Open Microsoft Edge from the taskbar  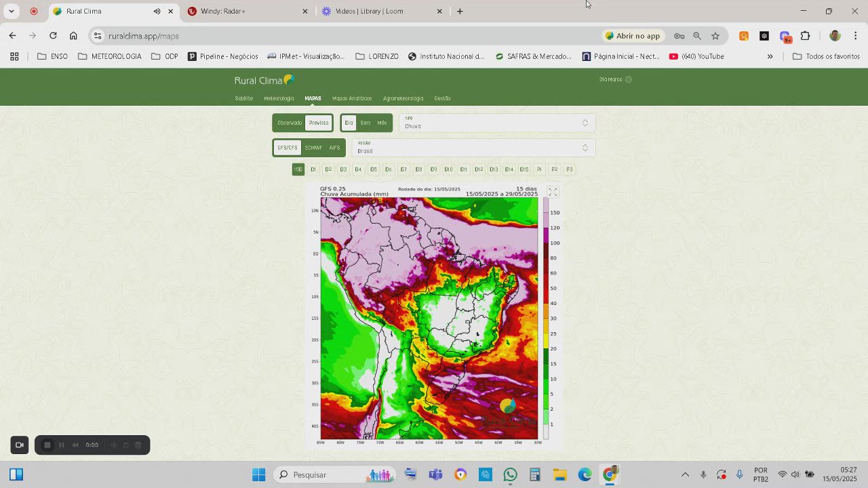pos(585,474)
